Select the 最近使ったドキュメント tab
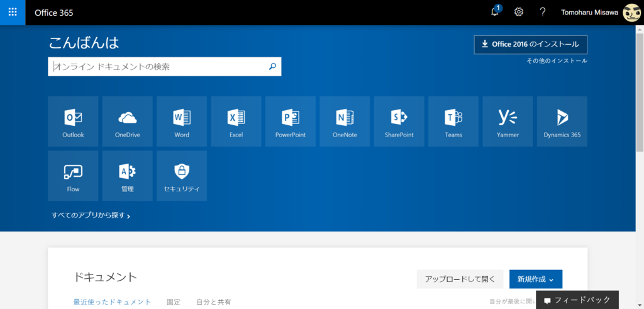The image size is (644, 309). 112,302
